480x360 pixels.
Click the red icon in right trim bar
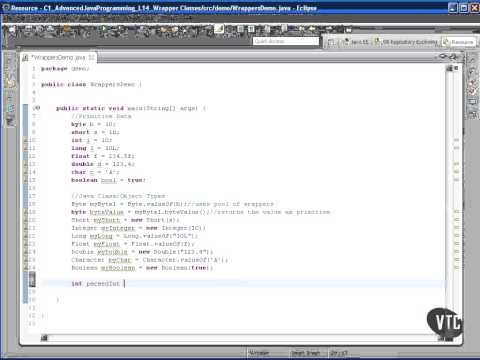473,87
